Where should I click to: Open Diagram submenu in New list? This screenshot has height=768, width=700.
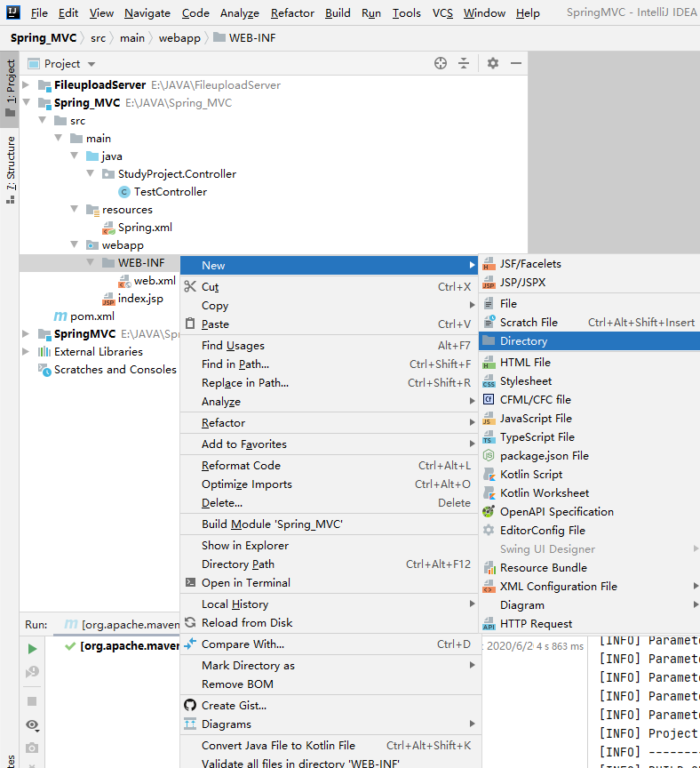click(590, 605)
